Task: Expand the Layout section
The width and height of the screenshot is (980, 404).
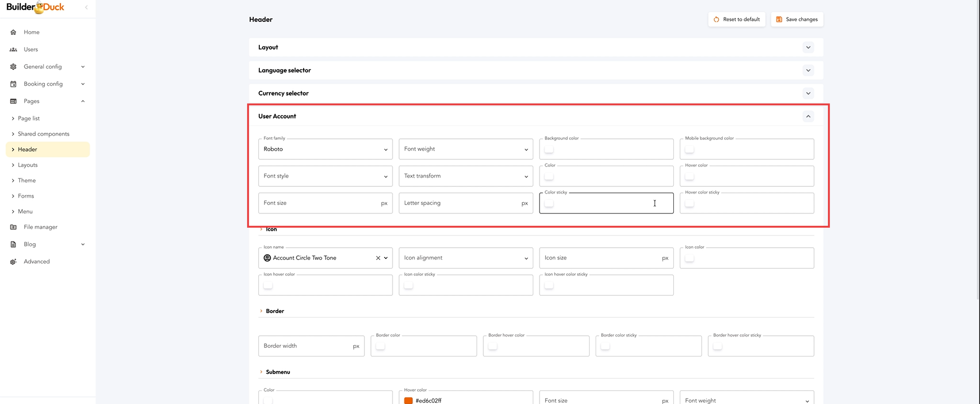Action: pos(808,47)
